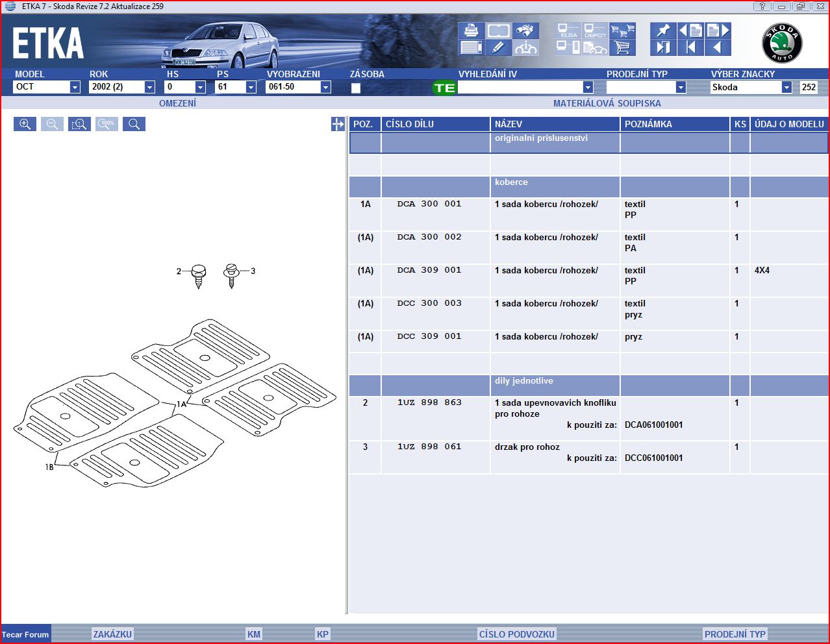Click the Vyhledání IV search field
830x644 pixels.
click(520, 87)
